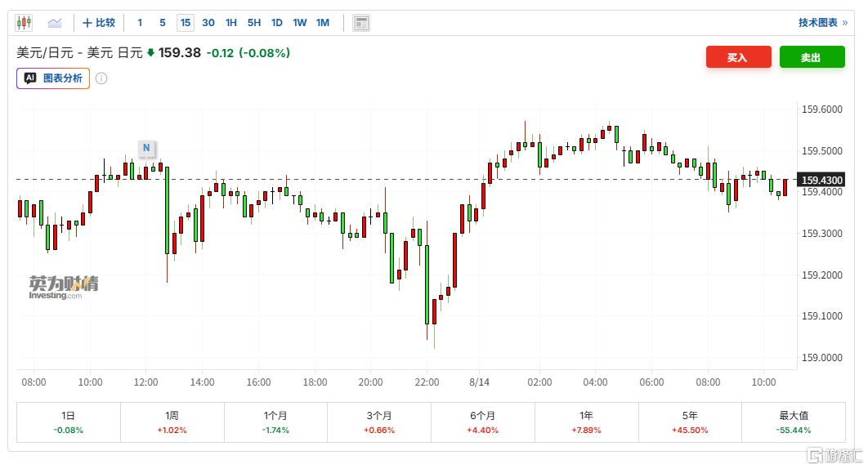This screenshot has width=868, height=469.
Task: Select the 5 minute interval
Action: click(x=162, y=23)
